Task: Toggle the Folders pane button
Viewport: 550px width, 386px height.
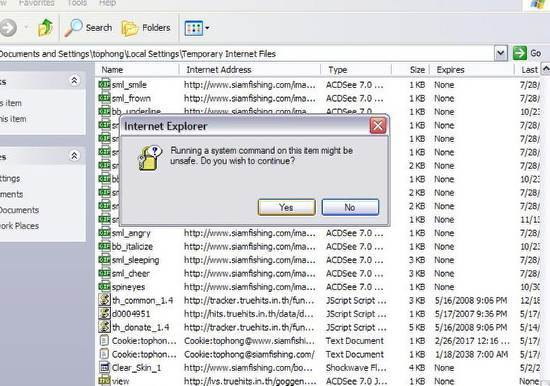Action: coord(146,28)
